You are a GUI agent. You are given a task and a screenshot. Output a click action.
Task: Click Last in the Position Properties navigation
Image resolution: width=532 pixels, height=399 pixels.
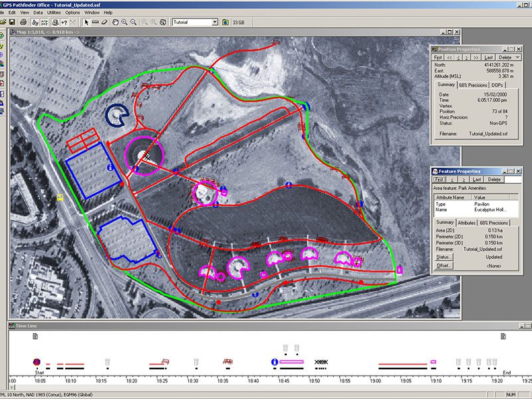coord(488,57)
